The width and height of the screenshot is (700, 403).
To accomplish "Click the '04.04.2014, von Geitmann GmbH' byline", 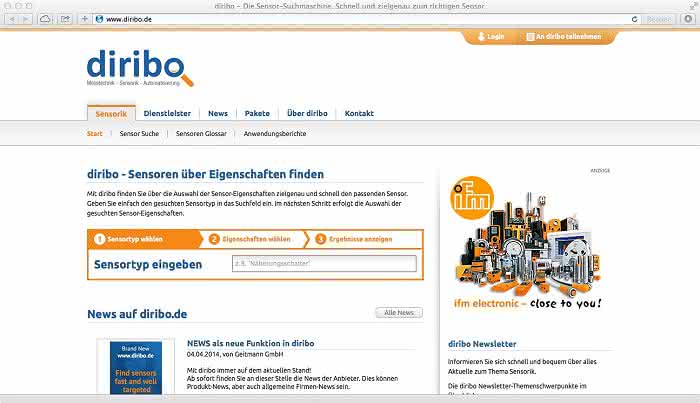I will pos(235,354).
